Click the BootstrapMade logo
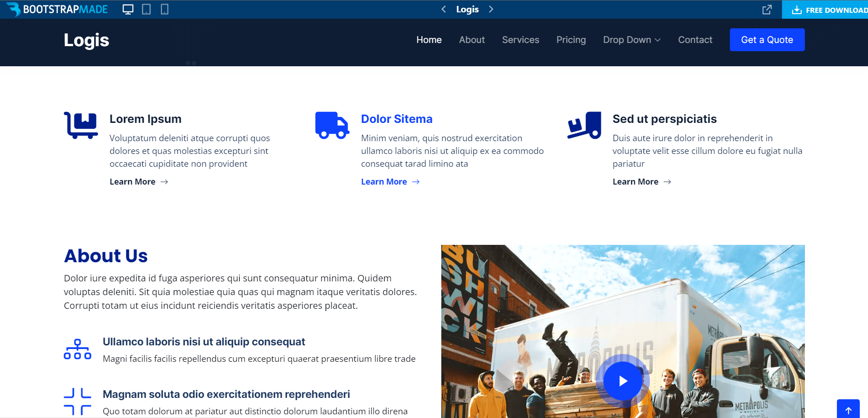The image size is (868, 418). 57,9
